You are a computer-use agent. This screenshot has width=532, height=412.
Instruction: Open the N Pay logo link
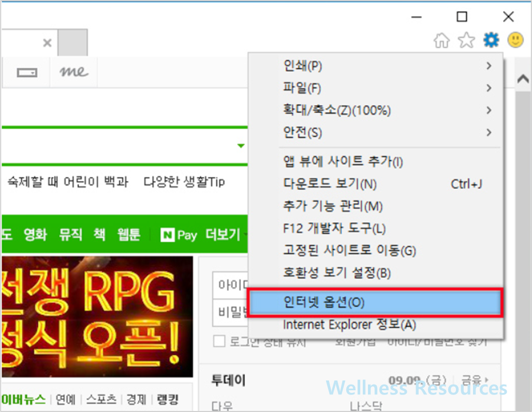point(179,235)
